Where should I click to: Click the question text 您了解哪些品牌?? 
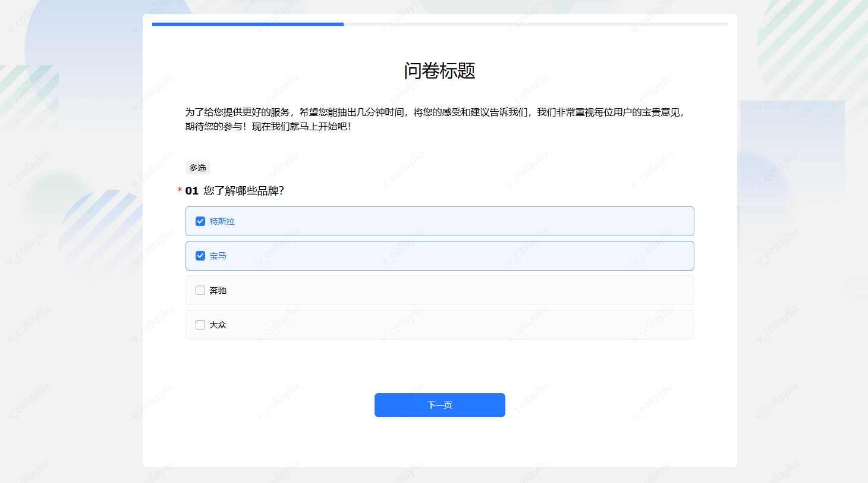[244, 191]
